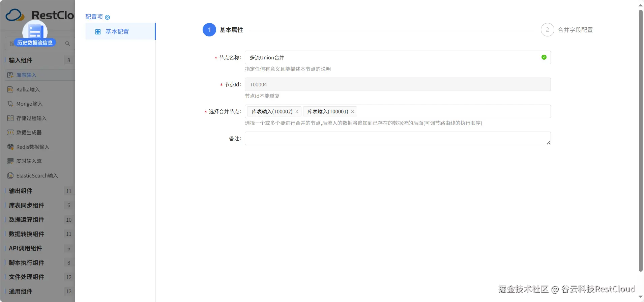Viewport: 644px width, 302px height.
Task: Click the Redis数据输入 label
Action: (x=33, y=147)
